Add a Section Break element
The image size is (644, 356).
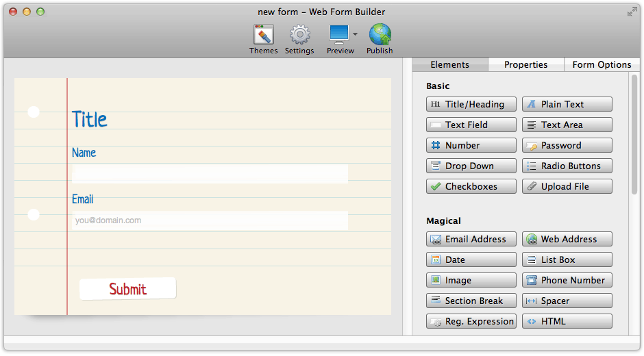click(x=471, y=301)
